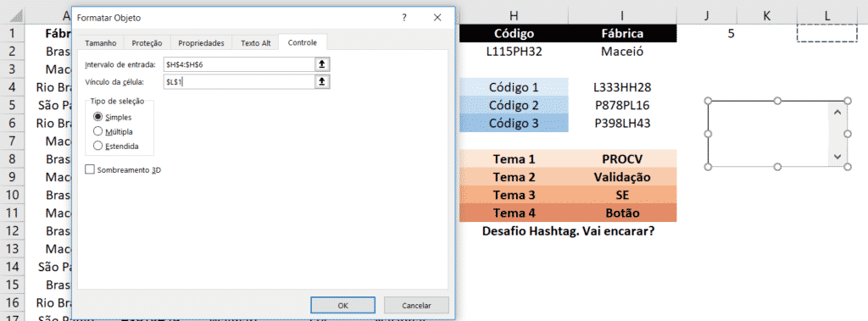
Task: Confirm with the OK button
Action: 342,305
